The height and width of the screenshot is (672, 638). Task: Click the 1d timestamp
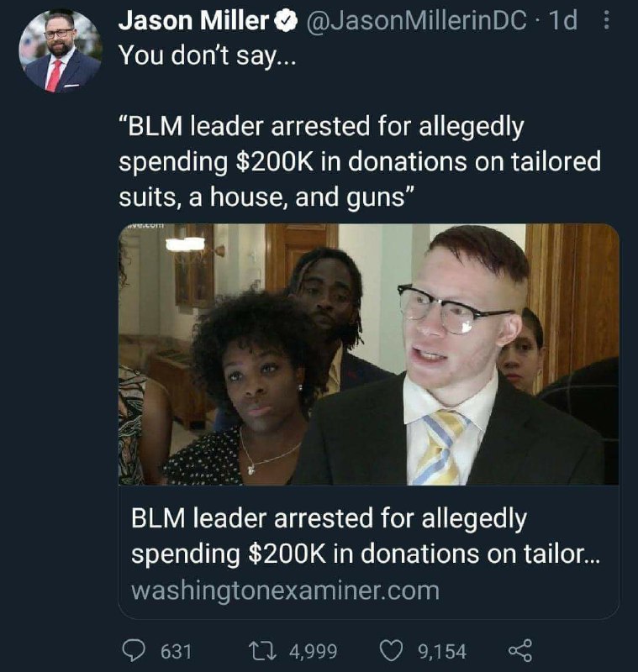[x=563, y=20]
